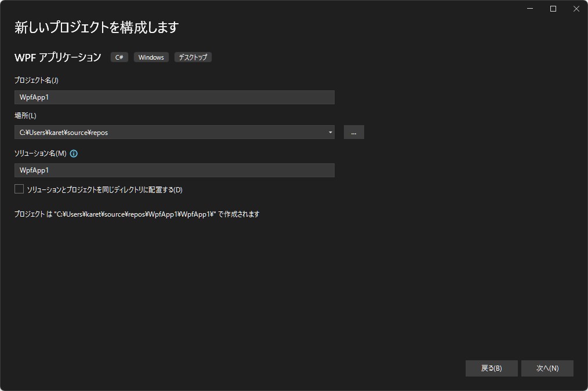The width and height of the screenshot is (588, 391).
Task: Click the WPF アプリケーション heading
Action: (58, 57)
